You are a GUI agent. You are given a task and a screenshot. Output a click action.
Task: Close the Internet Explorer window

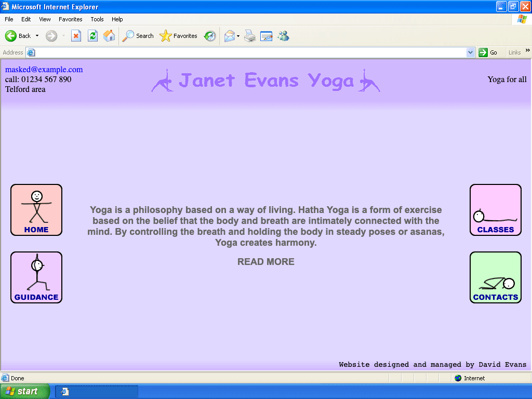pos(525,6)
